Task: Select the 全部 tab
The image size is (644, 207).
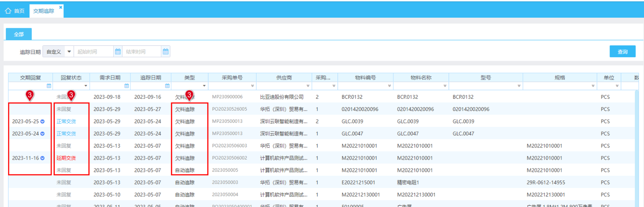Action: click(19, 34)
